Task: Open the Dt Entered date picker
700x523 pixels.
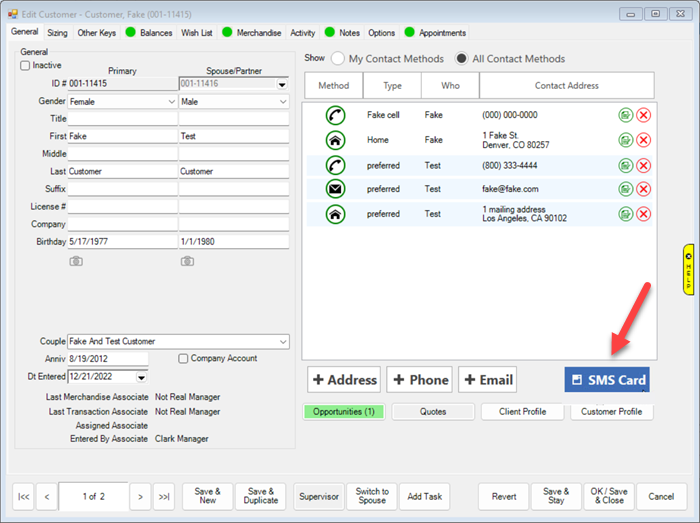Action: pos(141,377)
